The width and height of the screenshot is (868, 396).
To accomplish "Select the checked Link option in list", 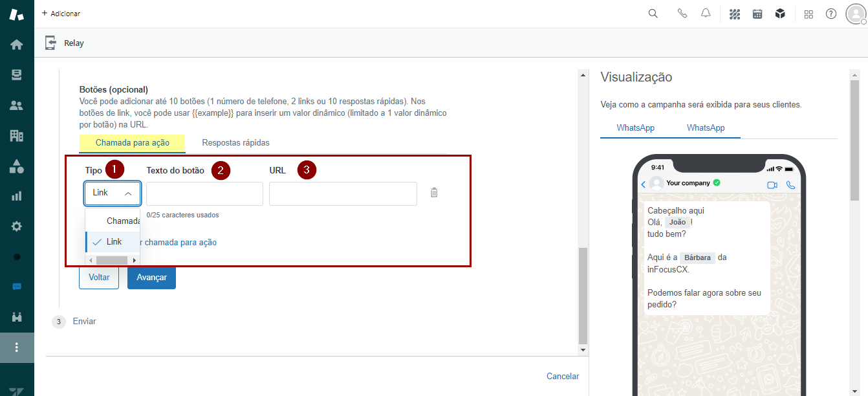I will [x=114, y=241].
